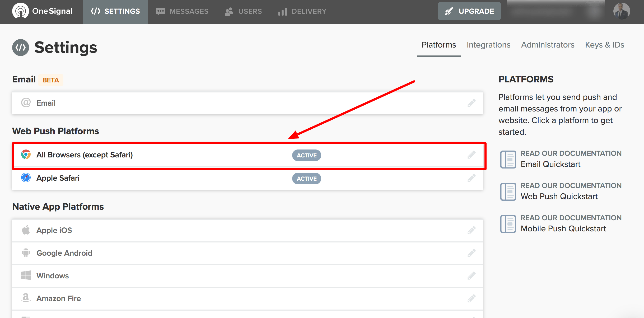Click the edit pencil for Apple iOS
644x318 pixels.
(471, 230)
